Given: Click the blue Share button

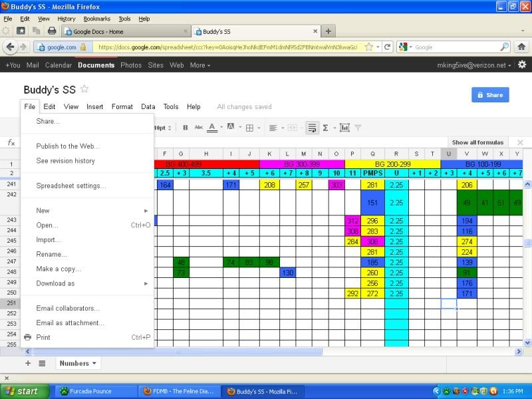Looking at the screenshot, I should click(x=490, y=95).
